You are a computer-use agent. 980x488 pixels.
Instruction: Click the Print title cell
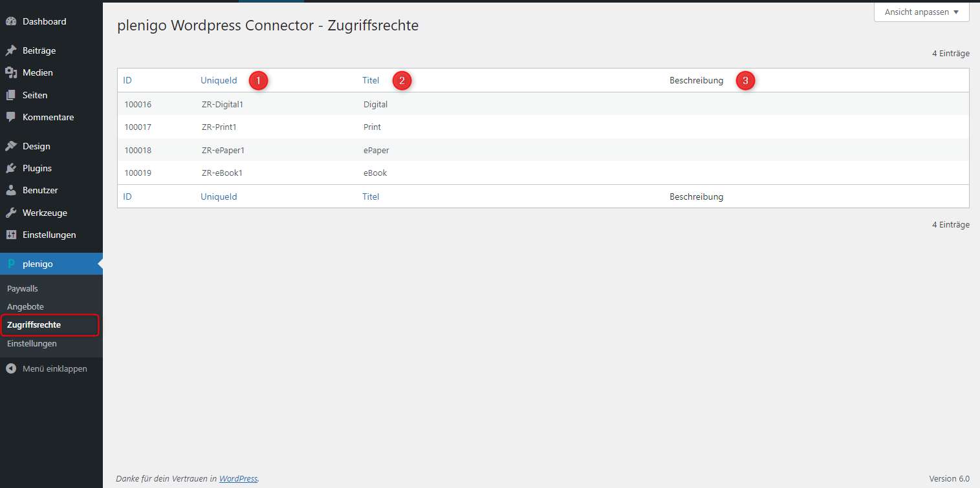point(372,127)
